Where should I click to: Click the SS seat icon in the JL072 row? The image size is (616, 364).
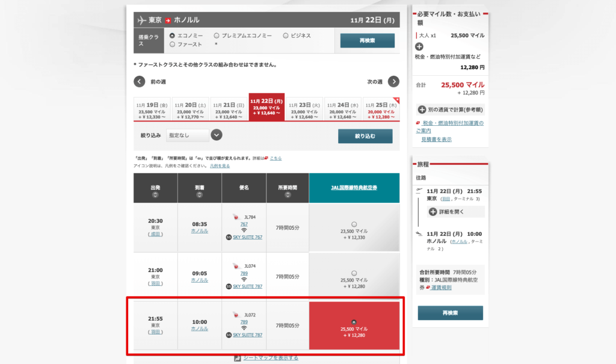point(229,335)
